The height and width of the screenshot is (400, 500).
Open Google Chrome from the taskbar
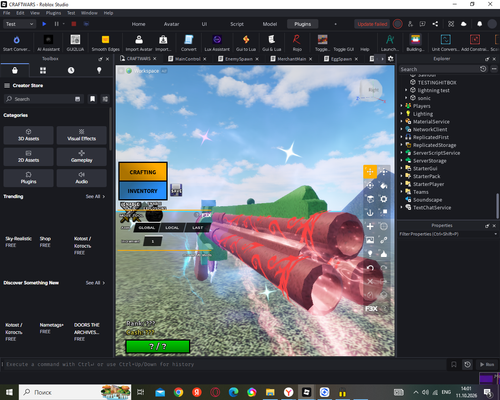pyautogui.click(x=178, y=392)
